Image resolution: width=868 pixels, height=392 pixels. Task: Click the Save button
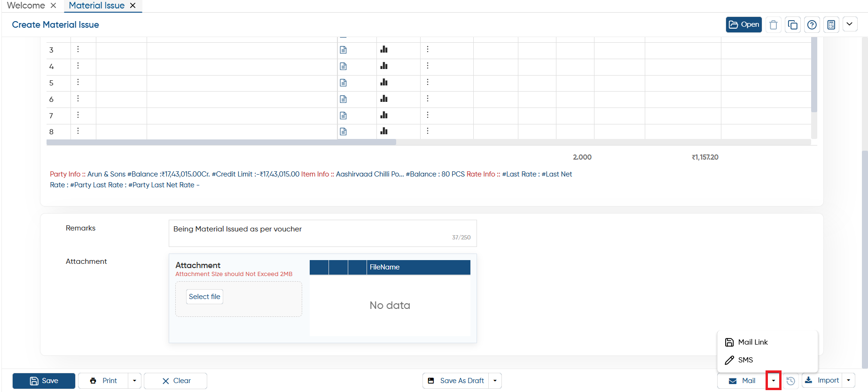click(x=44, y=381)
